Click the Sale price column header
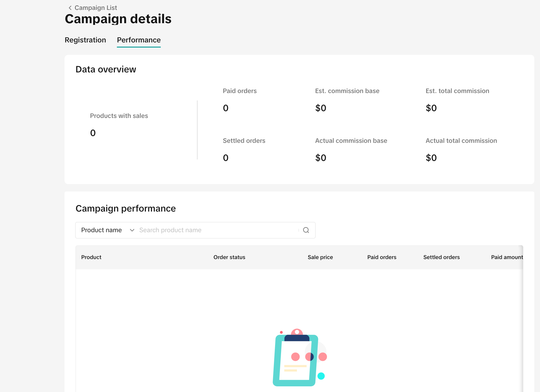 point(320,257)
